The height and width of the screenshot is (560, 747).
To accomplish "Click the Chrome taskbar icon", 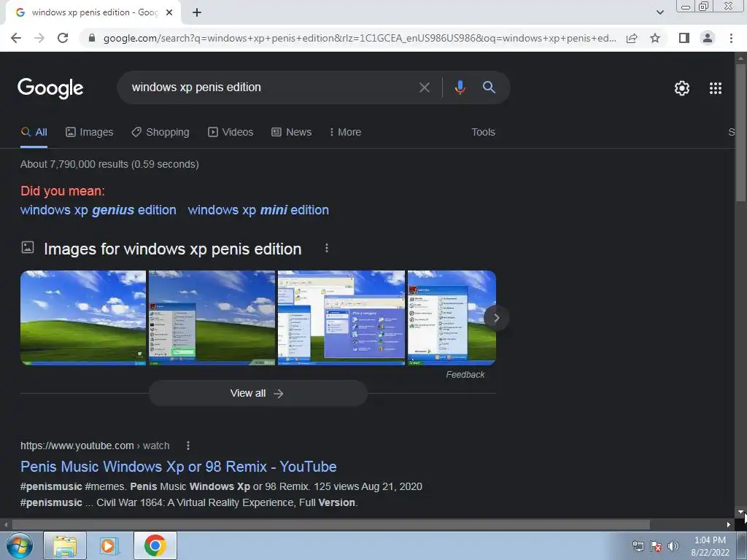I will [x=155, y=545].
